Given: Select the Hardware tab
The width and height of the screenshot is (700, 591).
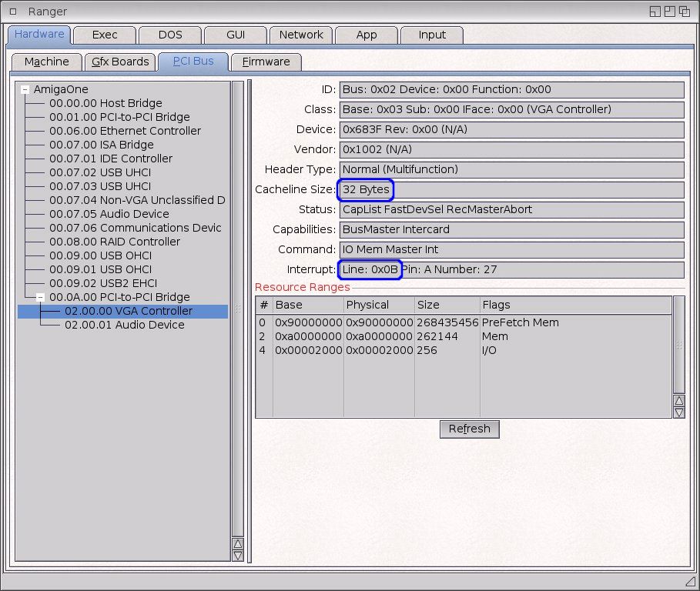Looking at the screenshot, I should pyautogui.click(x=39, y=35).
